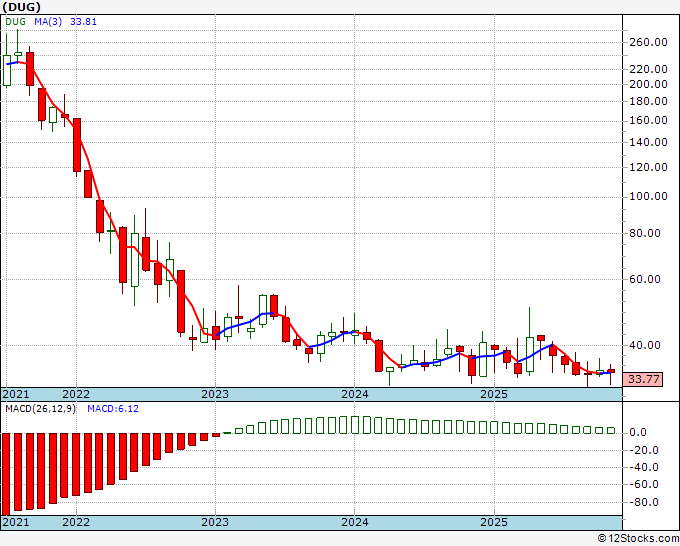The height and width of the screenshot is (546, 680).
Task: Click 2024 on the price chart time axis
Action: pos(355,394)
